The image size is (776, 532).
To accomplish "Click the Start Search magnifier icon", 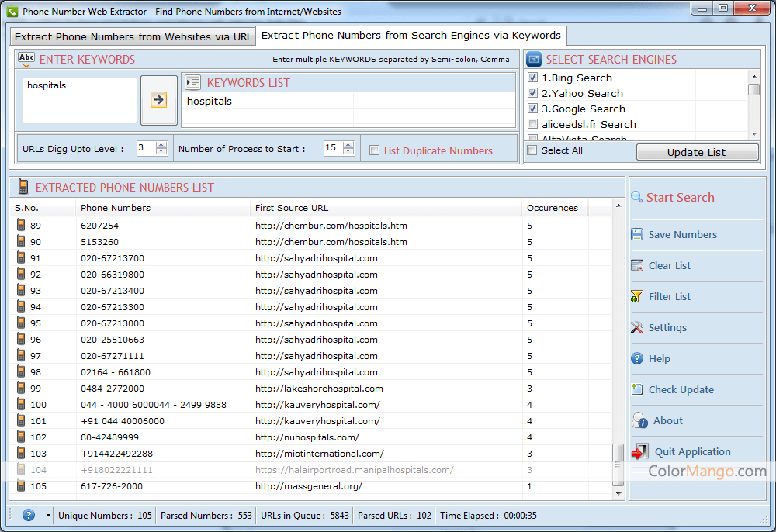I will pyautogui.click(x=637, y=197).
